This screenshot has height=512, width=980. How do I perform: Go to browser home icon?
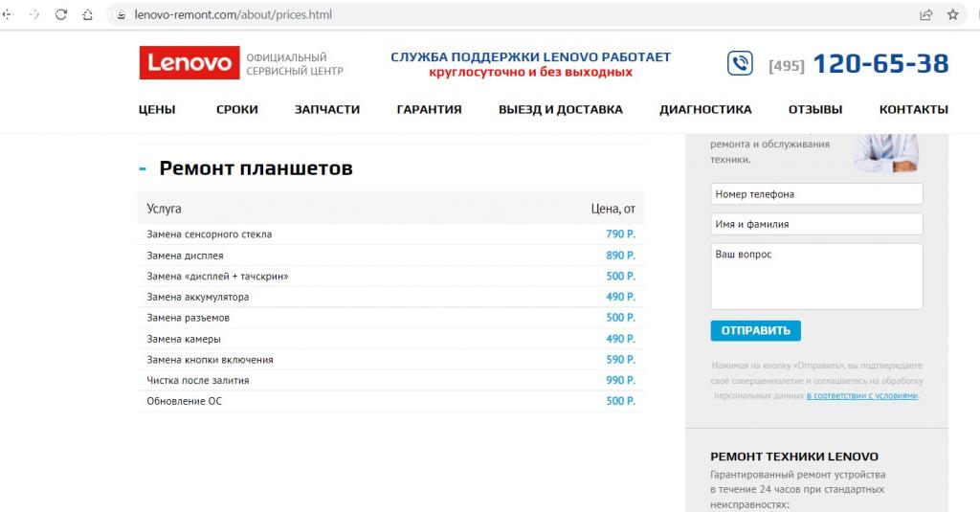87,14
